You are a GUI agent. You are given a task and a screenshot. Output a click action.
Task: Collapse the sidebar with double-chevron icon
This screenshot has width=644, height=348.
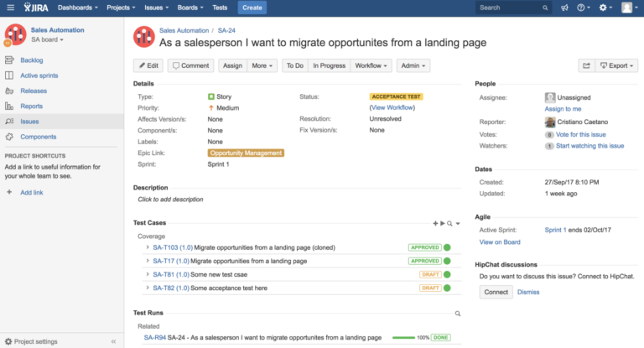click(113, 341)
